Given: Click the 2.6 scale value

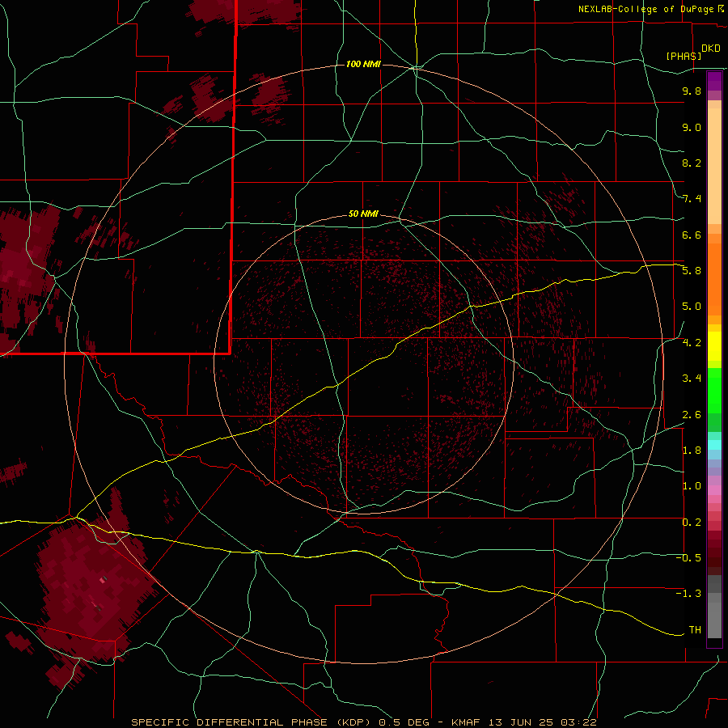Looking at the screenshot, I should [692, 415].
